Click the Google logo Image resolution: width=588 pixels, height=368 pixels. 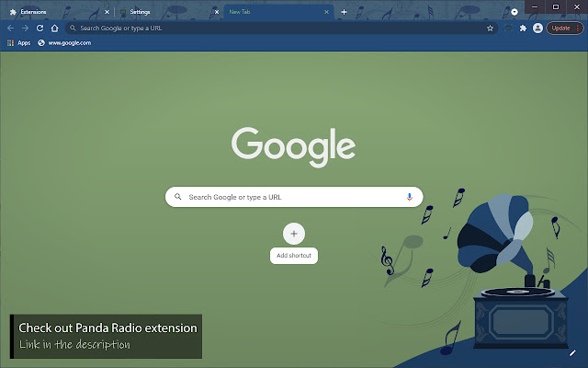point(294,147)
